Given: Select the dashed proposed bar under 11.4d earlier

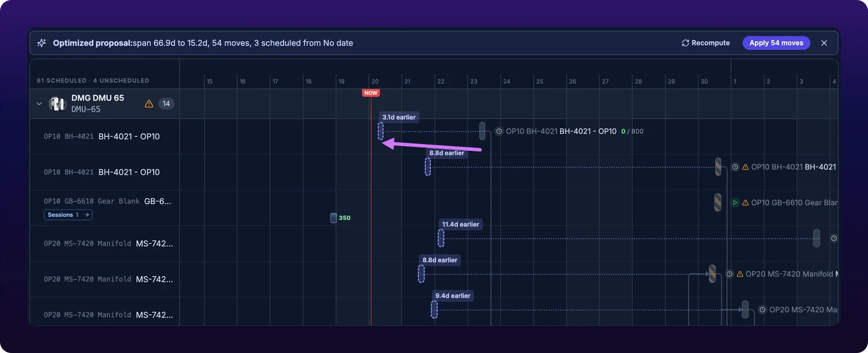Looking at the screenshot, I should [441, 238].
